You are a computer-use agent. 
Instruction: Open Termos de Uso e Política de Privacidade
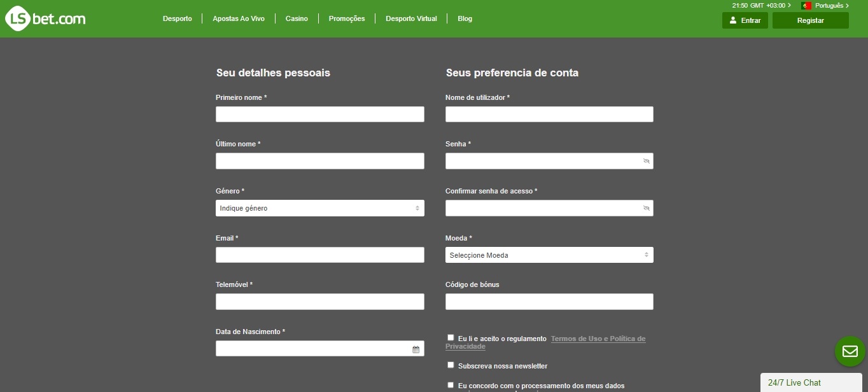click(598, 339)
